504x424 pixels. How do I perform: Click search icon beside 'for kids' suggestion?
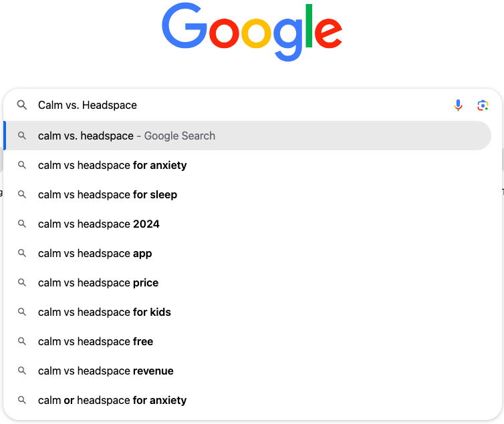pyautogui.click(x=22, y=312)
